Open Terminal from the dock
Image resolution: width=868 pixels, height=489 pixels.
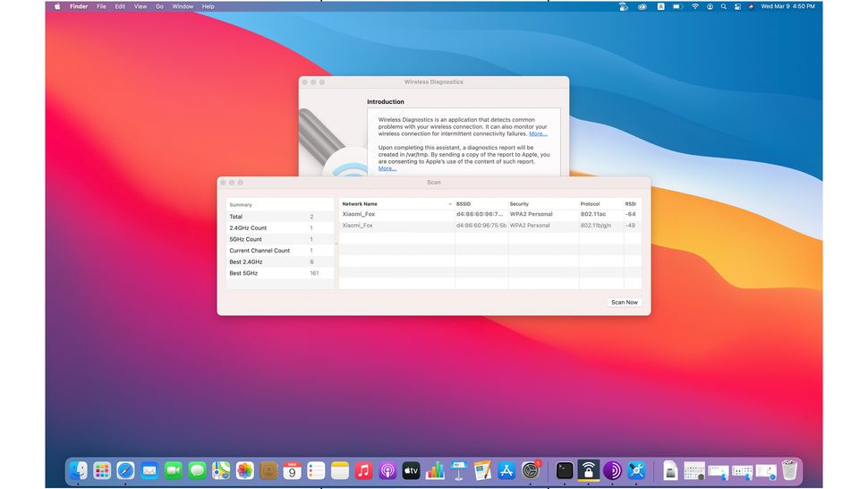(565, 471)
